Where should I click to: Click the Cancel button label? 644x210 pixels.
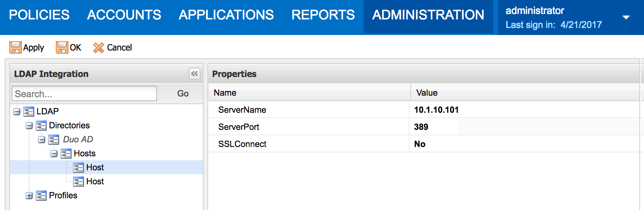pos(119,47)
